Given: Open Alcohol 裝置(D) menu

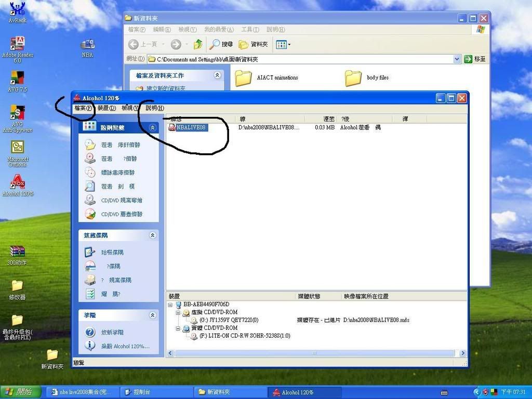Looking at the screenshot, I should tap(107, 108).
